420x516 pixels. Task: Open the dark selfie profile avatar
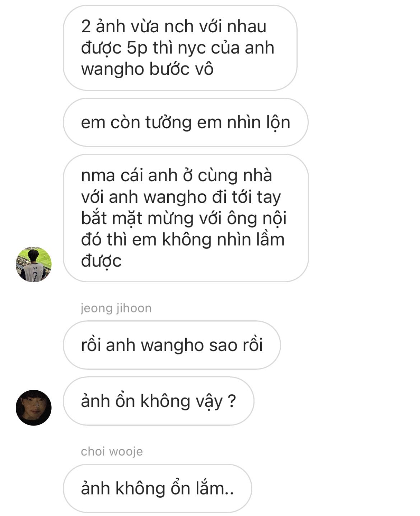tap(34, 408)
